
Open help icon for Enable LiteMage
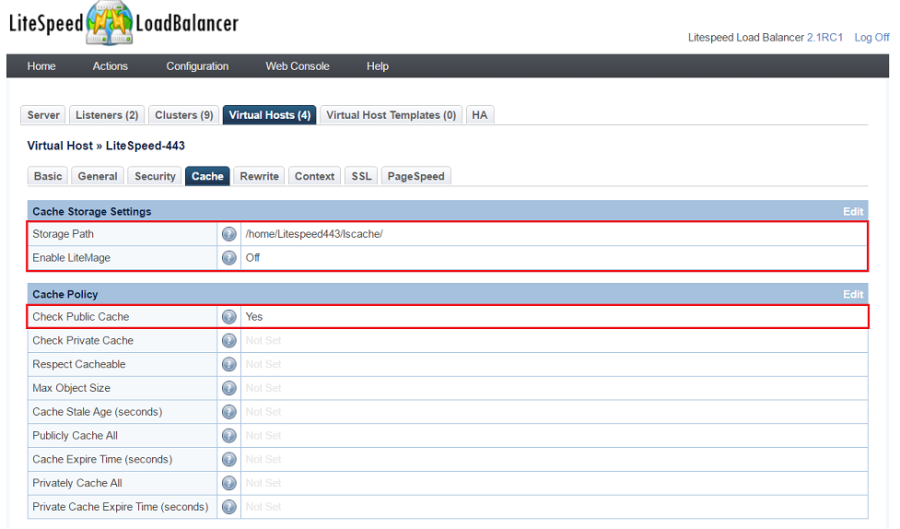[x=229, y=258]
